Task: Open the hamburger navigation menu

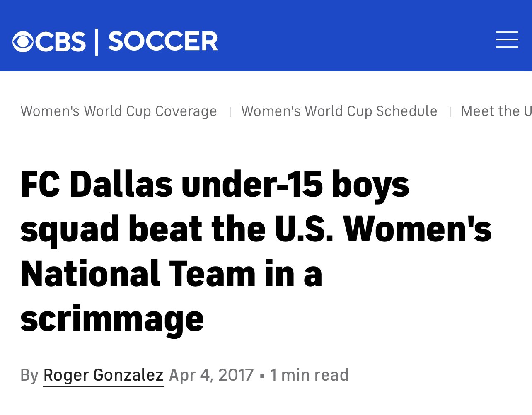Action: point(507,40)
